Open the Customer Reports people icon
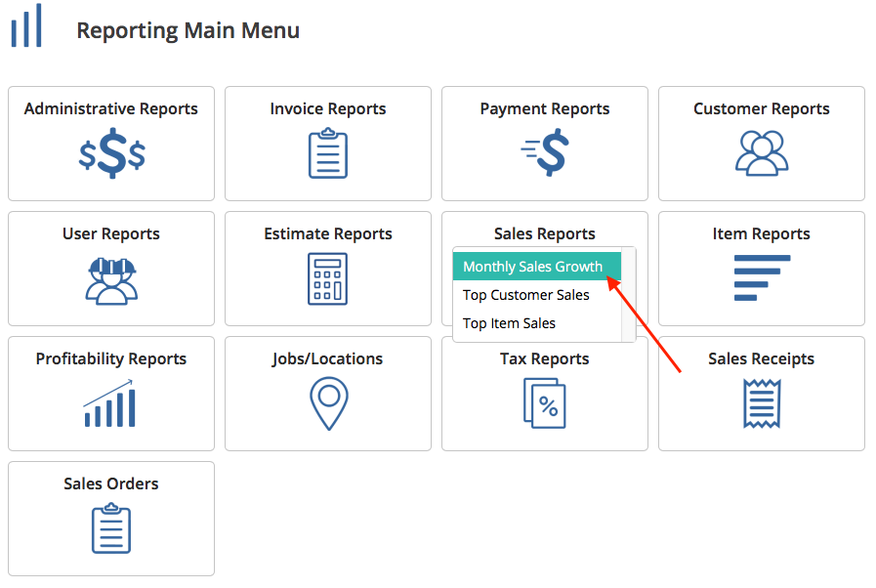 [x=762, y=153]
